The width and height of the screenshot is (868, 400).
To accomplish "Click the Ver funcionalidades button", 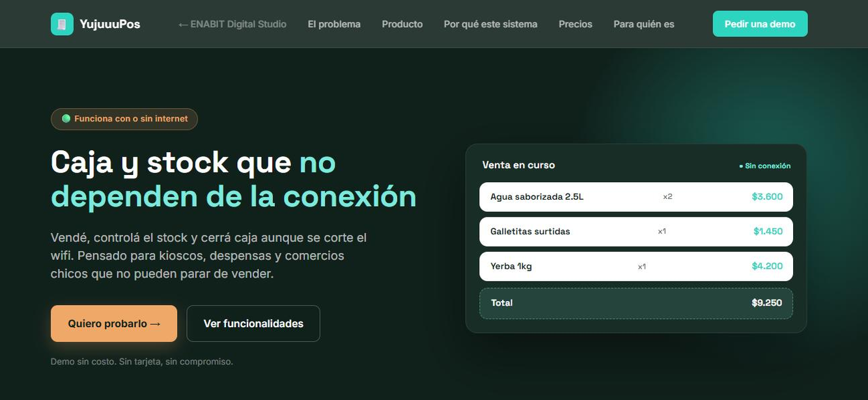I will coord(253,323).
